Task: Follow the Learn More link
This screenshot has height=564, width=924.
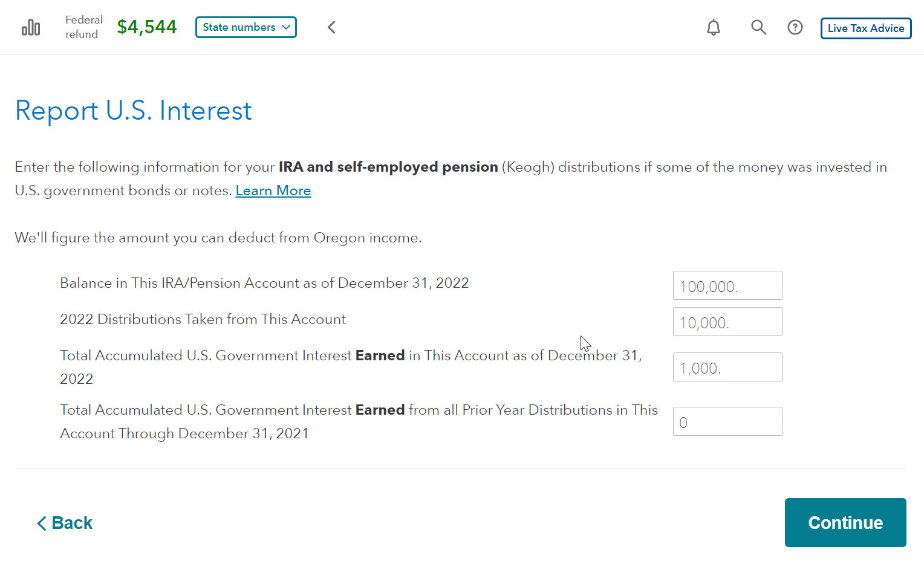Action: (273, 190)
